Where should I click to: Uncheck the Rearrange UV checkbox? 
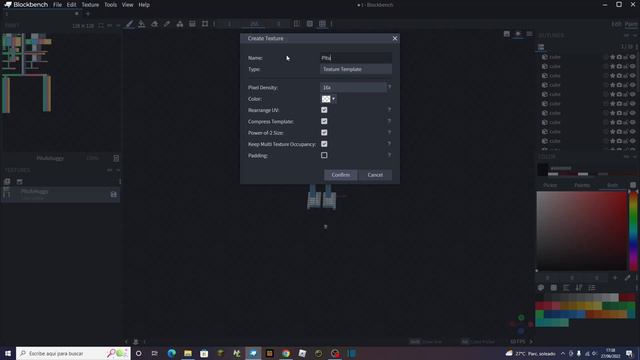(324, 110)
